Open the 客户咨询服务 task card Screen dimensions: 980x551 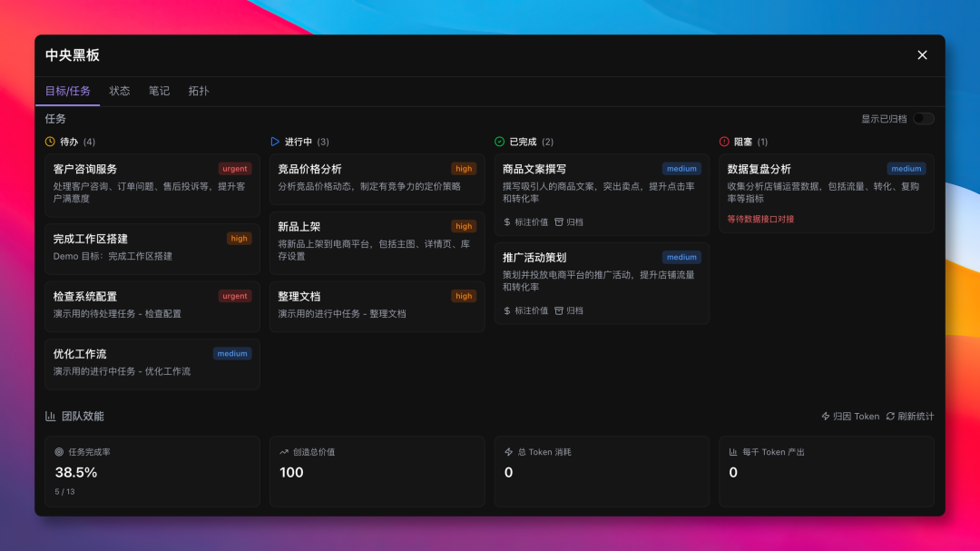pos(152,184)
